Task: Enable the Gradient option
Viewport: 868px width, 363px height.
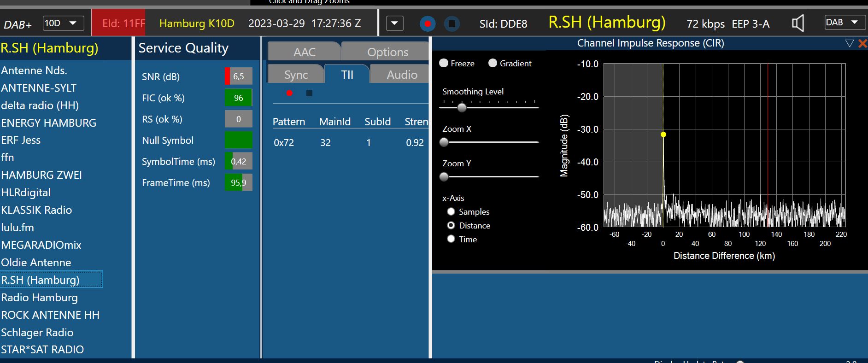Action: click(493, 63)
